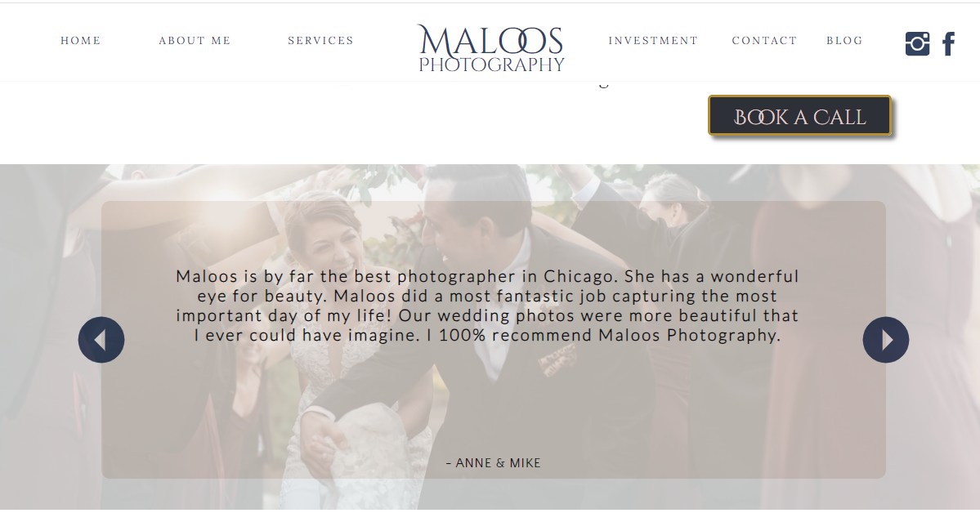Advance to next testimonial with right arrow
980x522 pixels.
[x=886, y=340]
